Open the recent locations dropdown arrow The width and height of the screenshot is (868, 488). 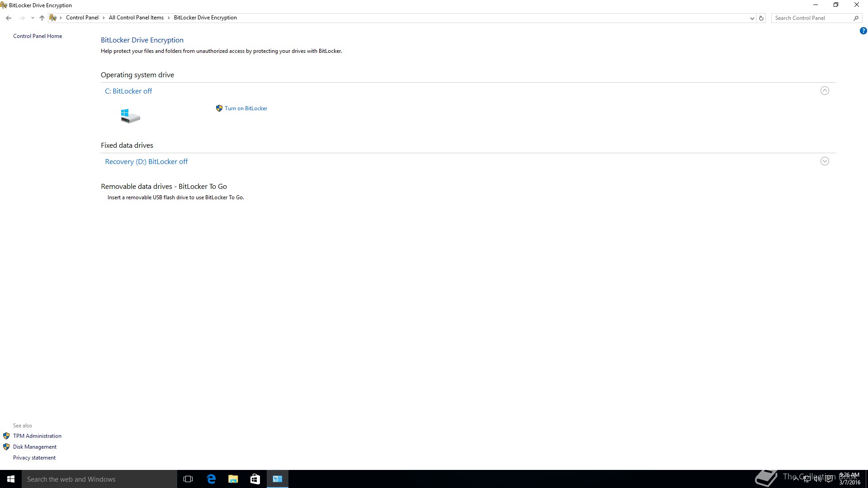pyautogui.click(x=33, y=18)
